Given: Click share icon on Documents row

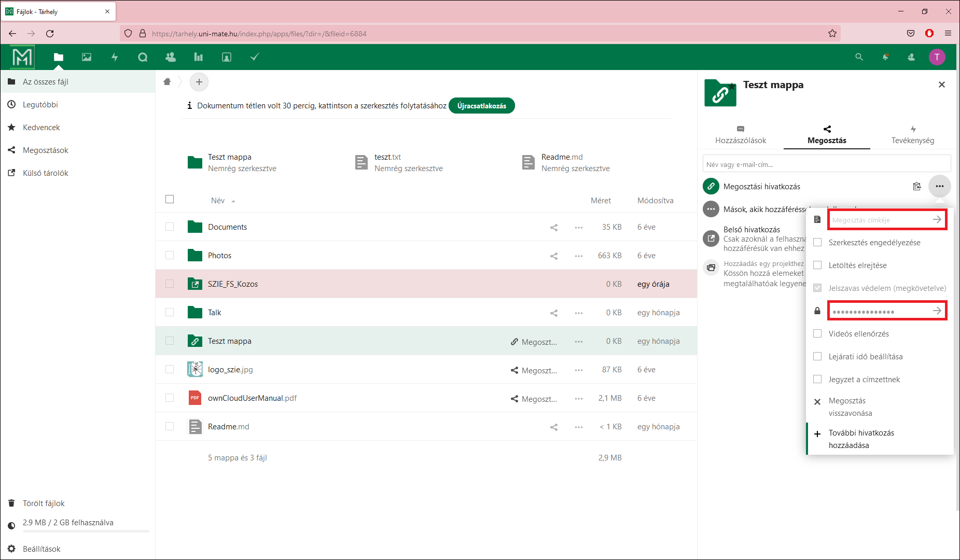Looking at the screenshot, I should [x=554, y=227].
